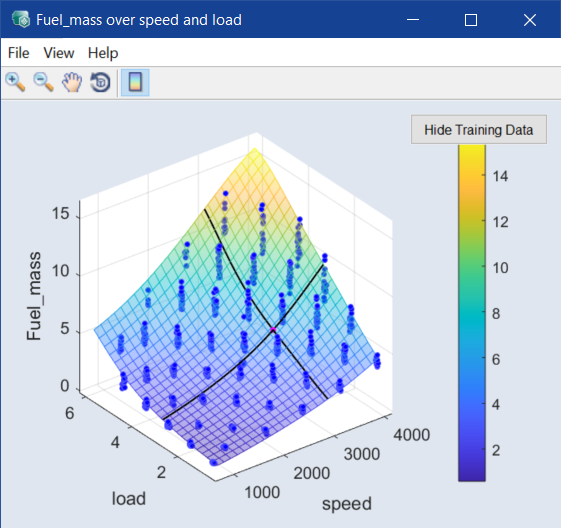Open the Help menu
The image size is (561, 528).
click(x=103, y=53)
